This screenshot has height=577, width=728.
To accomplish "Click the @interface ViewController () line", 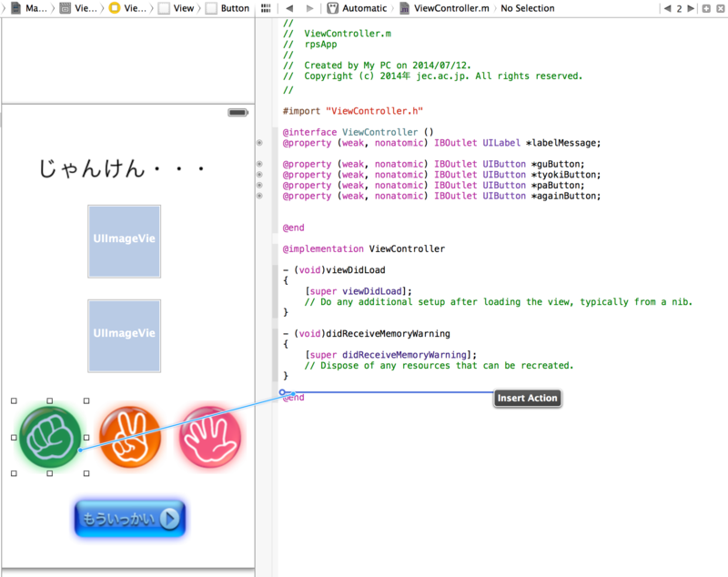I will click(358, 132).
